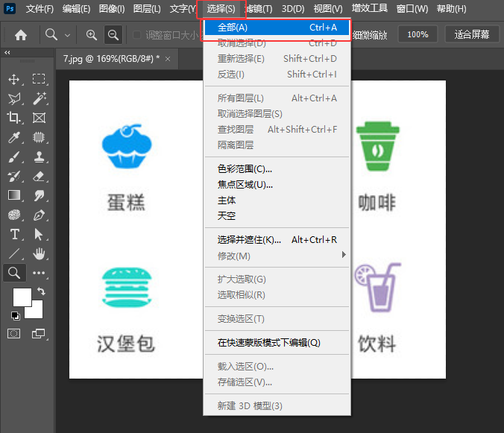Viewport: 504px width, 433px height.
Task: Click the Photoshop Ps logo
Action: click(10, 9)
